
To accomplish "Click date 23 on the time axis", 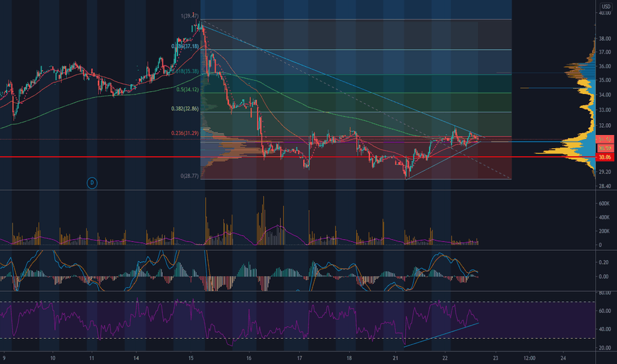I will coord(495,358).
